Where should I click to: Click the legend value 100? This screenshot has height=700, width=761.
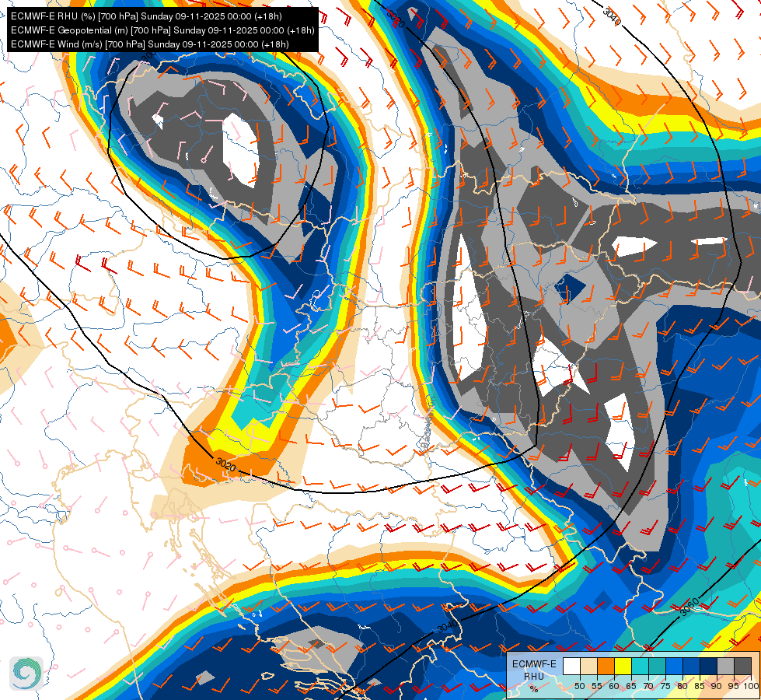751,686
